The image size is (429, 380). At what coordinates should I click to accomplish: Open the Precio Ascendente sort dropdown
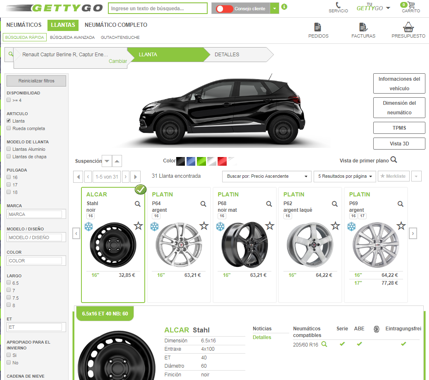tap(267, 176)
